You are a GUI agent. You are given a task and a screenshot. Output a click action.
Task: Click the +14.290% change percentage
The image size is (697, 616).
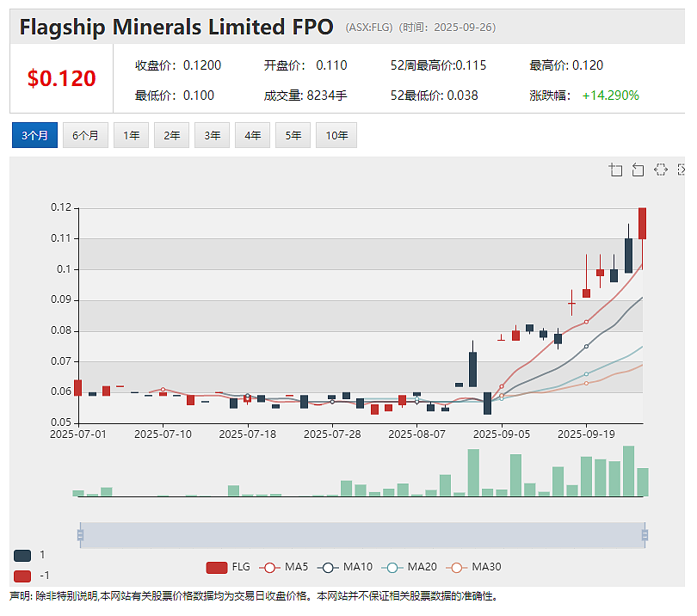point(611,95)
